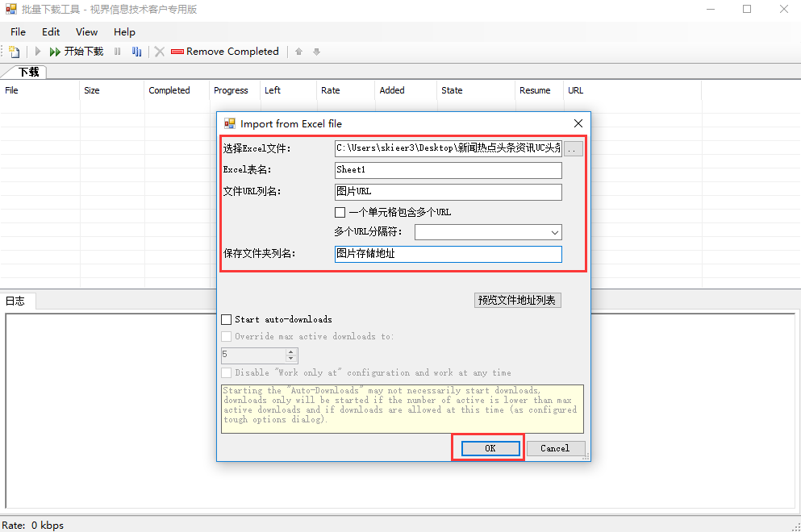801x532 pixels.
Task: Open the View menu
Action: point(86,32)
